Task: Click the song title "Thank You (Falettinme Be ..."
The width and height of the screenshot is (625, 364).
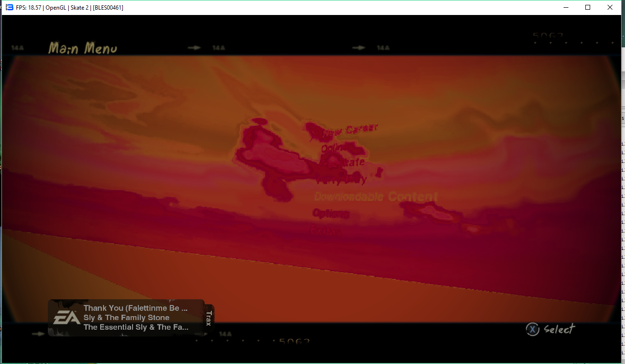Action: 135,308
